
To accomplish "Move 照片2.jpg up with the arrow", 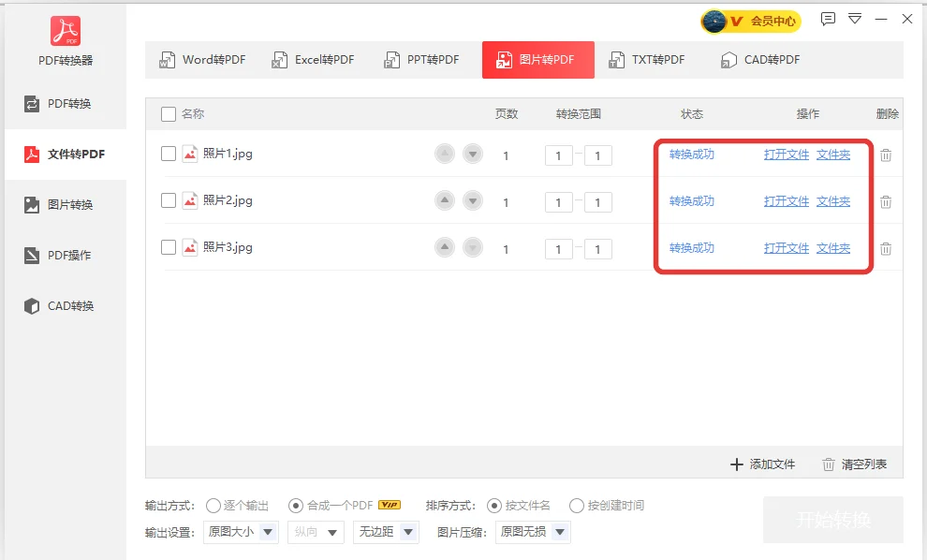I will click(x=445, y=200).
